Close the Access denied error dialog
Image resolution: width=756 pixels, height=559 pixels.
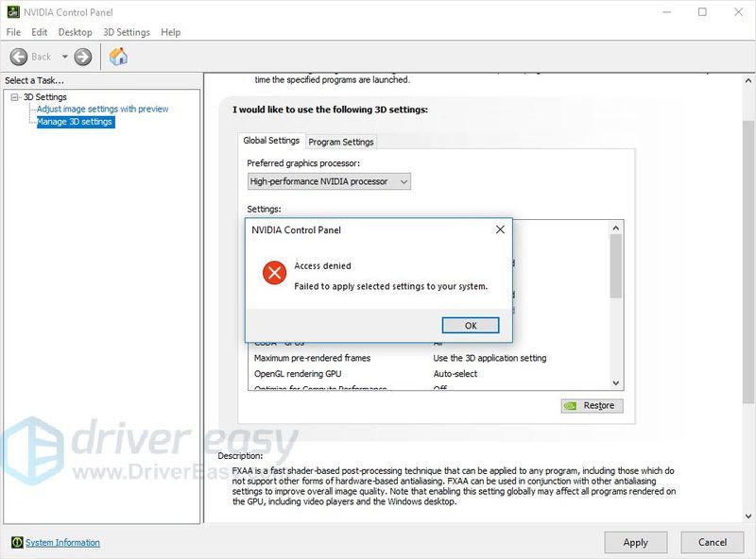[500, 229]
